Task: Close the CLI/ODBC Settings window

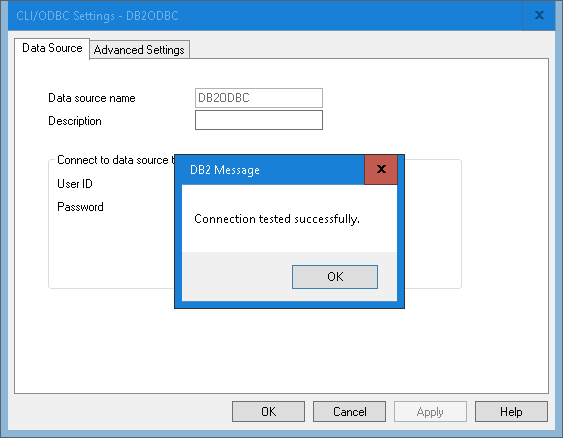Action: 539,15
